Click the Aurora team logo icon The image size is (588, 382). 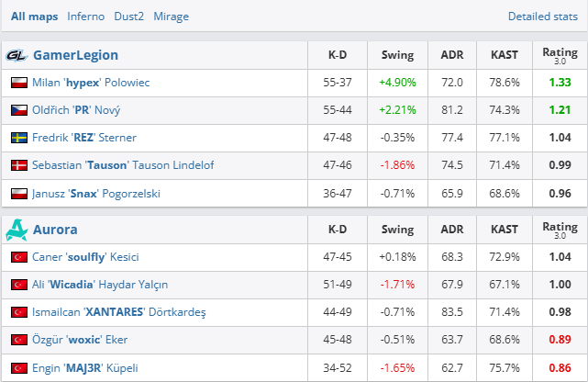click(17, 230)
